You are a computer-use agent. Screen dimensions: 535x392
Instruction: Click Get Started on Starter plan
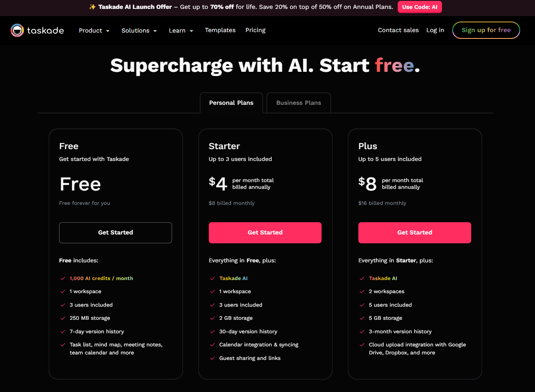265,233
